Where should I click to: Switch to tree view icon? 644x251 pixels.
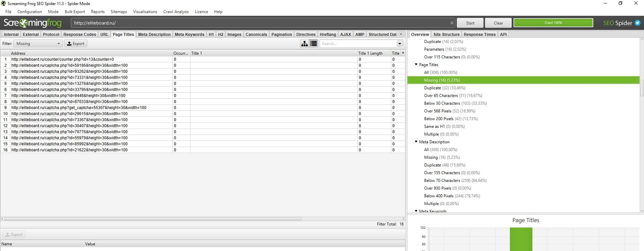(x=304, y=44)
